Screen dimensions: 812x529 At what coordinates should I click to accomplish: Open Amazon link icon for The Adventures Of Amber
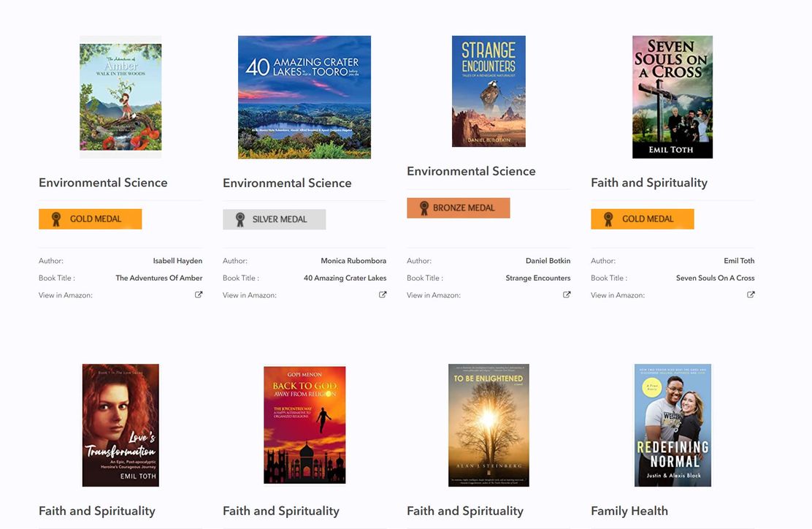(x=199, y=294)
